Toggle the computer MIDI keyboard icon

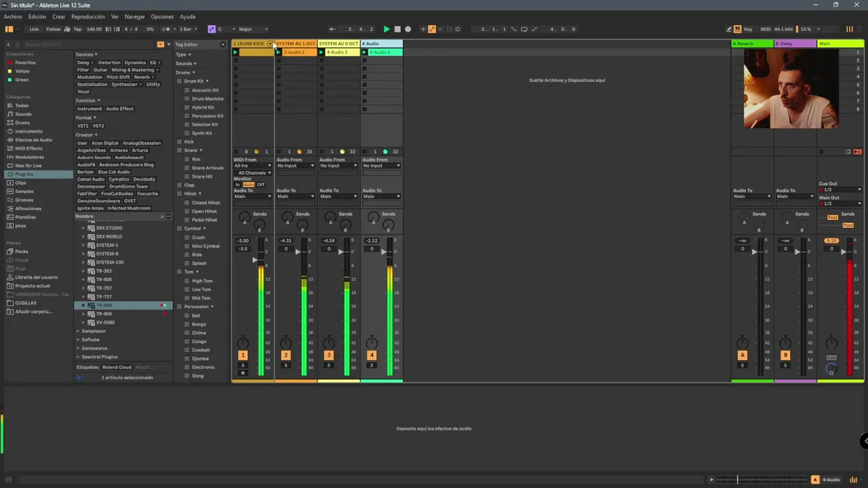click(737, 29)
